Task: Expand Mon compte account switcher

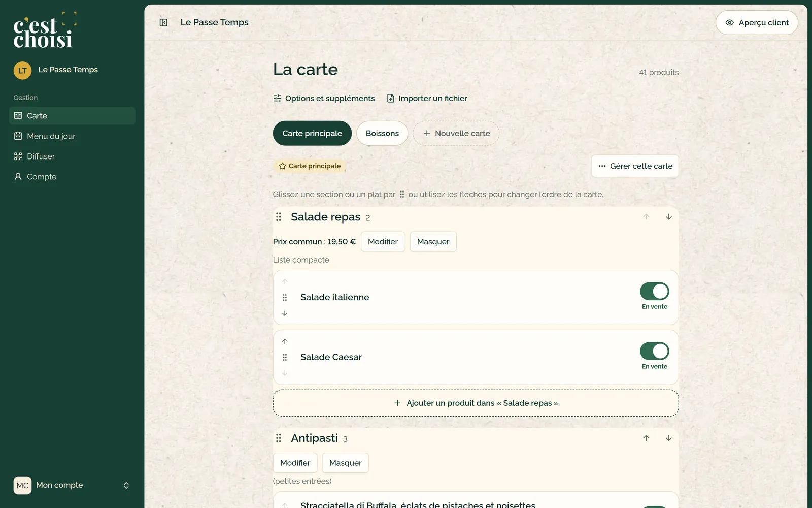Action: tap(126, 485)
